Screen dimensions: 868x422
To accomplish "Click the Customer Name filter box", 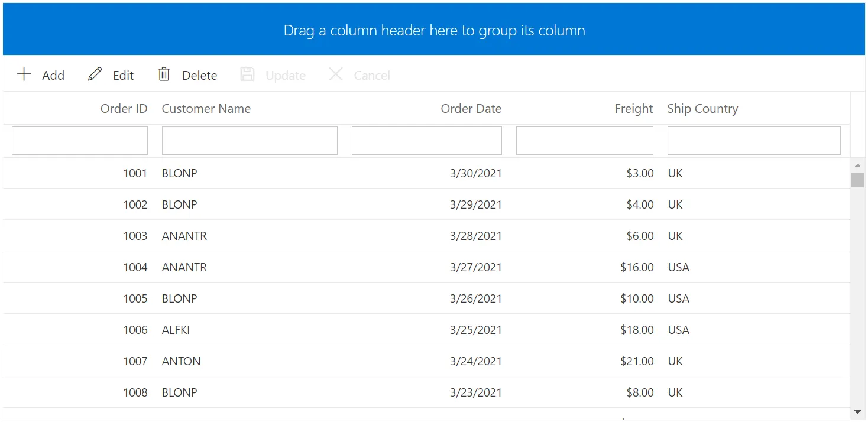I will point(249,140).
